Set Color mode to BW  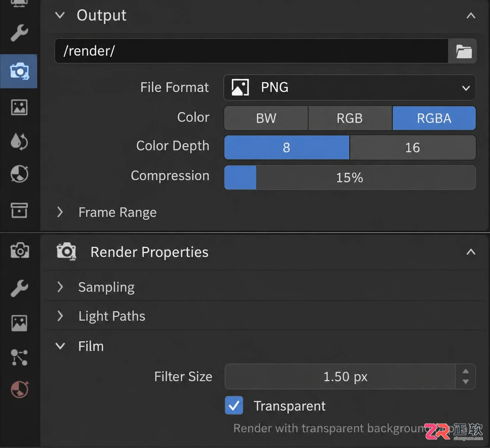[x=266, y=118]
